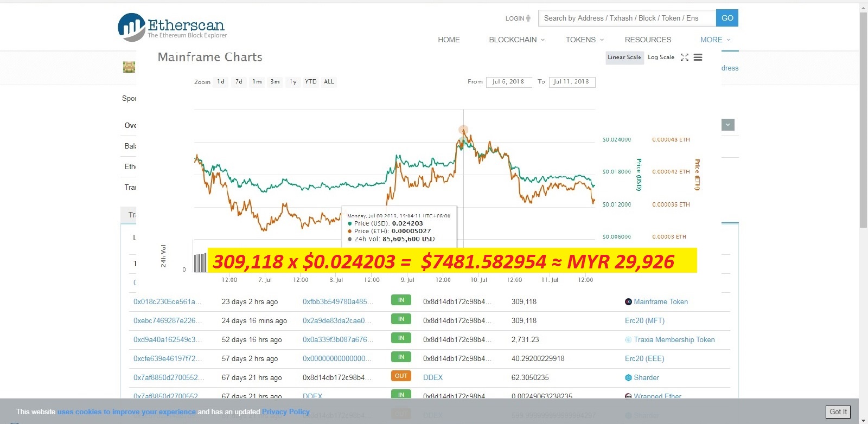Click the IN badge in the Erc20 (EEE) row
This screenshot has width=868, height=424.
pyautogui.click(x=401, y=357)
